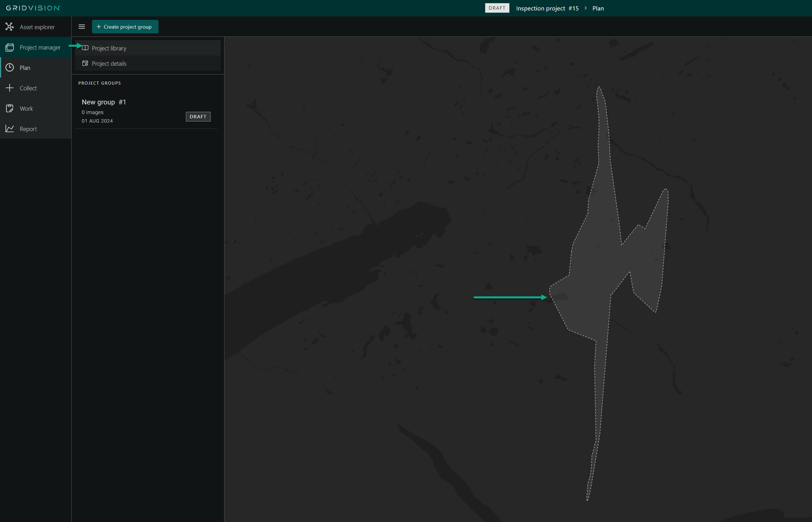Click the Project manager folder icon
This screenshot has width=812, height=522.
[x=10, y=48]
